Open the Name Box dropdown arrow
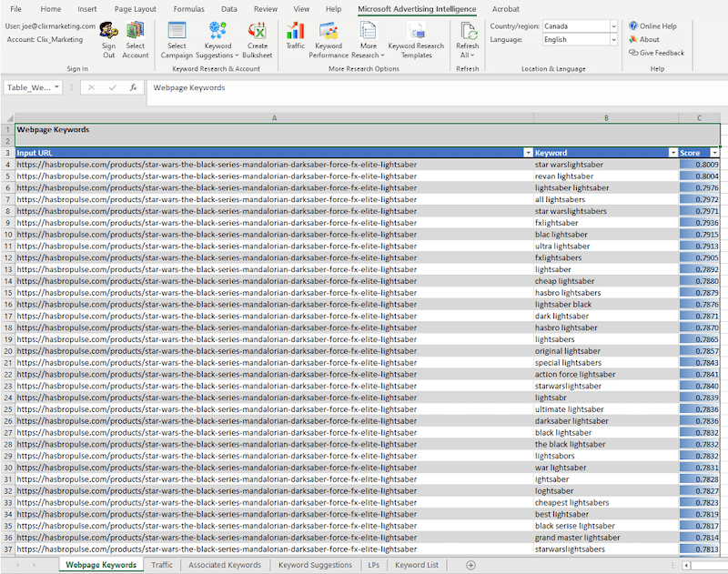The width and height of the screenshot is (728, 574). tap(56, 86)
